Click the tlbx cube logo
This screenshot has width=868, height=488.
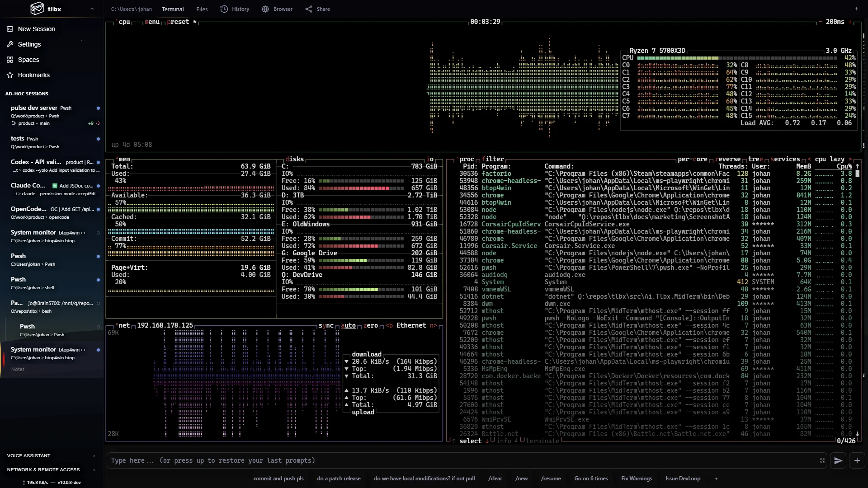pyautogui.click(x=37, y=9)
